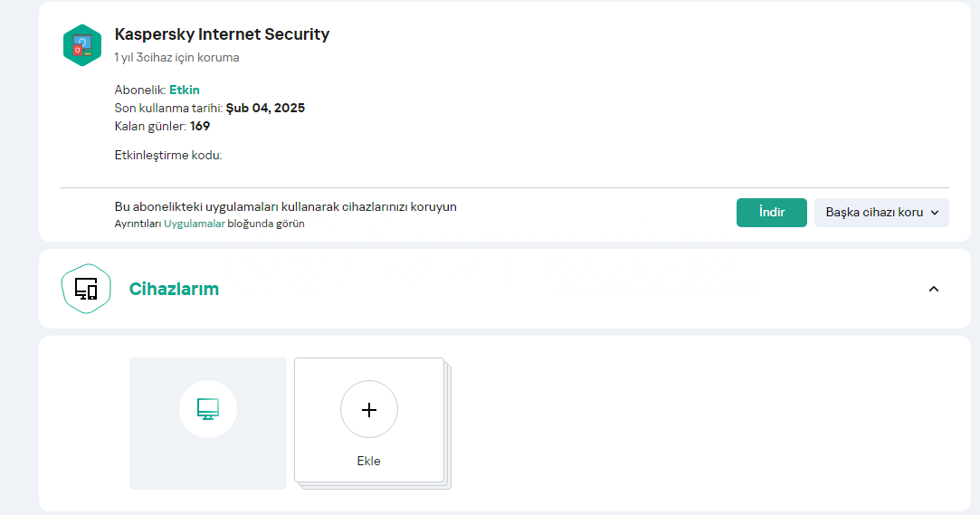Screen dimensions: 980x515
Task: Click the Kaspersky Internet Security product icon
Action: pyautogui.click(x=82, y=45)
